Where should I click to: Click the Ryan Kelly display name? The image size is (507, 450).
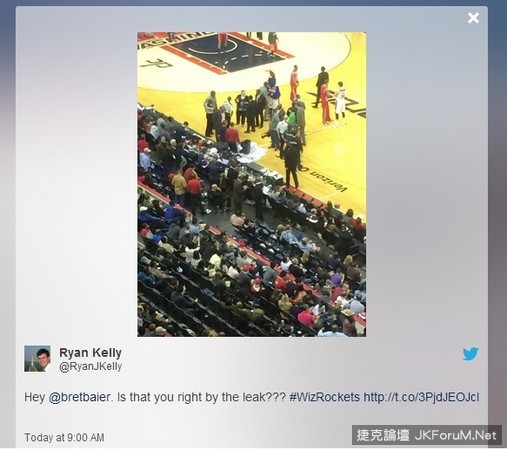[x=90, y=353]
